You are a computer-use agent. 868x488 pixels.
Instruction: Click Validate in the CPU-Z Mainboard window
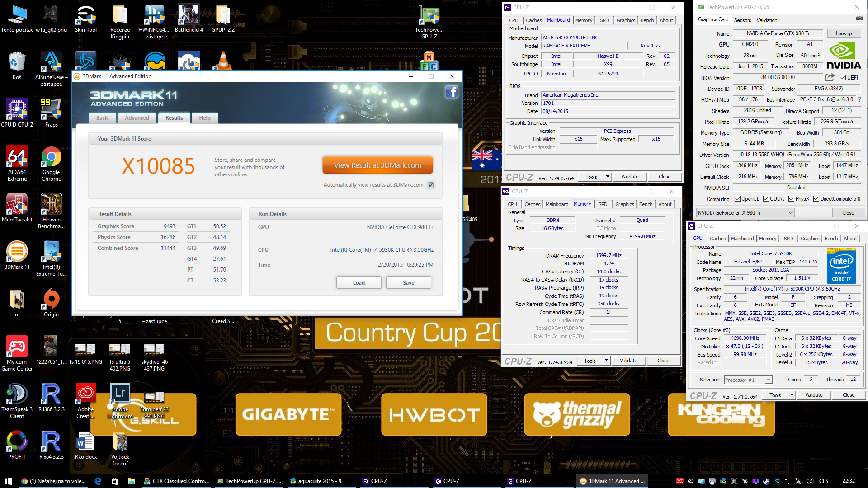(x=629, y=177)
